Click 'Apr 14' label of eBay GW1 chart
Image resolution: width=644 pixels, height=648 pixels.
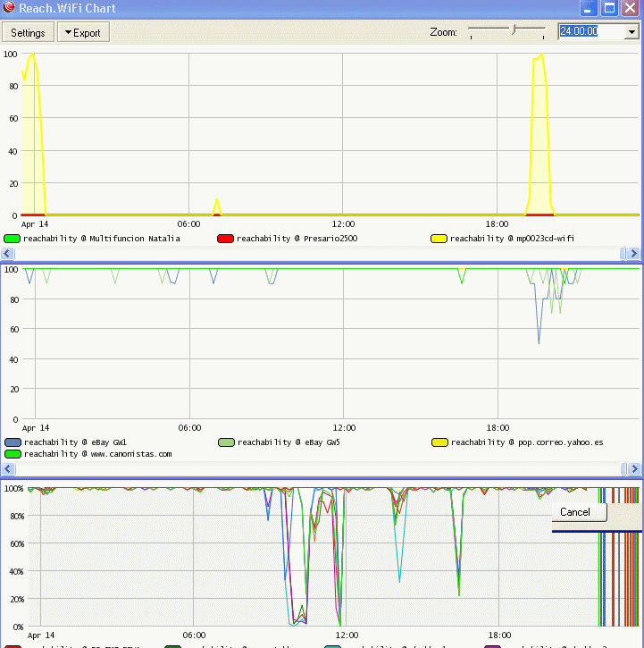tap(36, 428)
